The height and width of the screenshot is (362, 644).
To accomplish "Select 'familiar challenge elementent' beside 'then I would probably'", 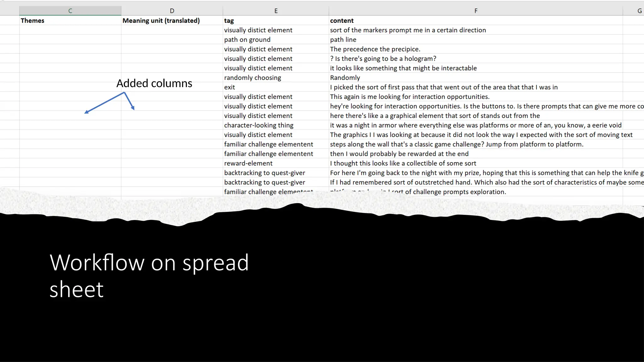I will tap(276, 154).
